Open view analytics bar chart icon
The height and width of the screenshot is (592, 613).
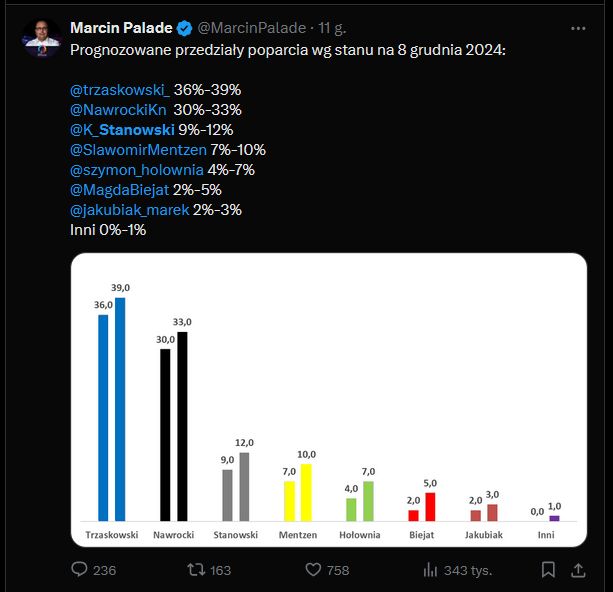point(430,570)
